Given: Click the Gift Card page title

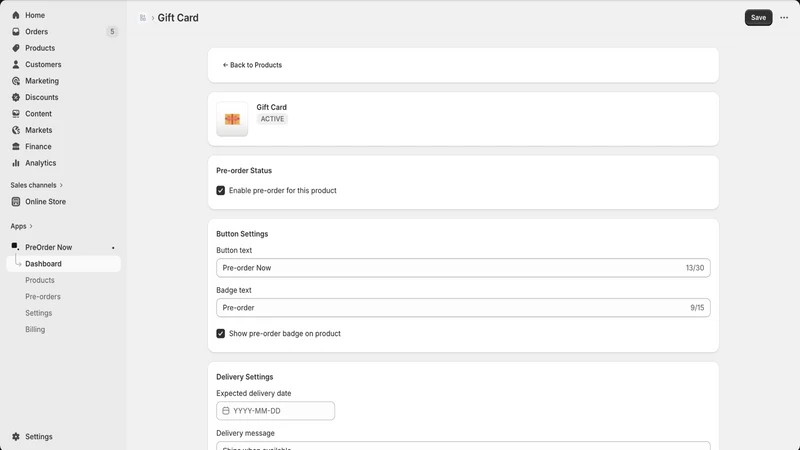Looking at the screenshot, I should 178,18.
